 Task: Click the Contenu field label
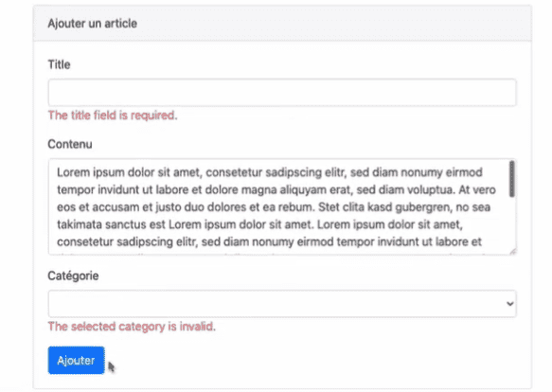pyautogui.click(x=70, y=144)
